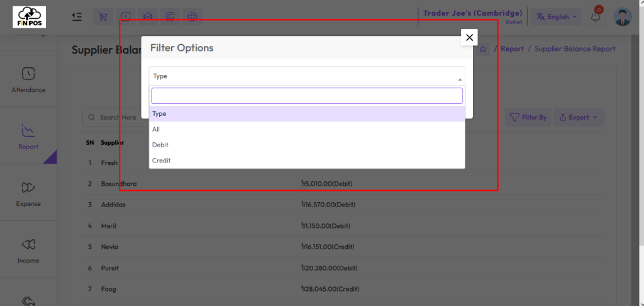Click the 16.570.00(Debit) balance value
Screen dimensions: 644x306
click(328, 205)
